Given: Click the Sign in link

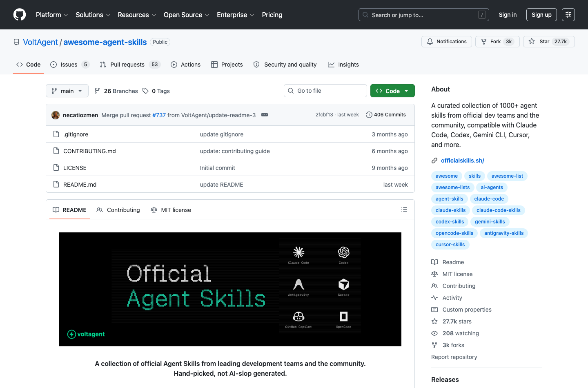Looking at the screenshot, I should tap(508, 15).
